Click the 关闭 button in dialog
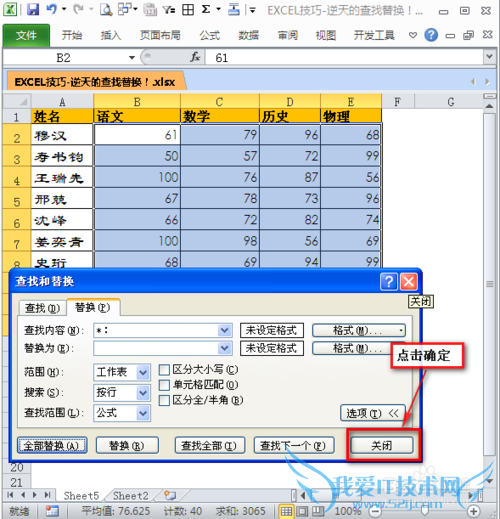Image resolution: width=500 pixels, height=519 pixels. click(x=382, y=446)
